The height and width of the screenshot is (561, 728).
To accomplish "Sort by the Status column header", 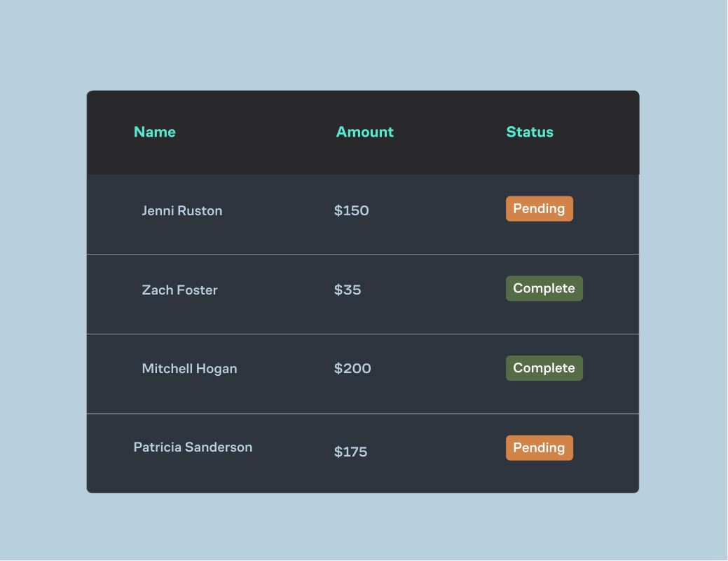I will [x=529, y=132].
